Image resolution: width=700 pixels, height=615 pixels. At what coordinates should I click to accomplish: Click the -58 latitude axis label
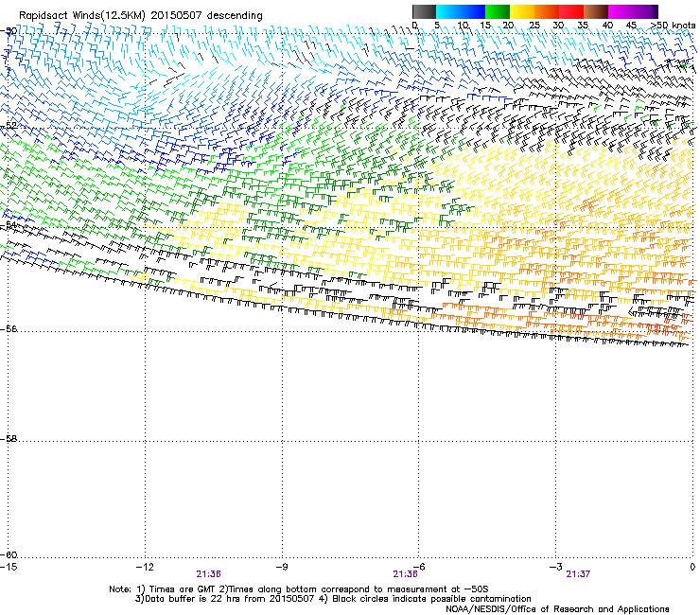click(9, 439)
